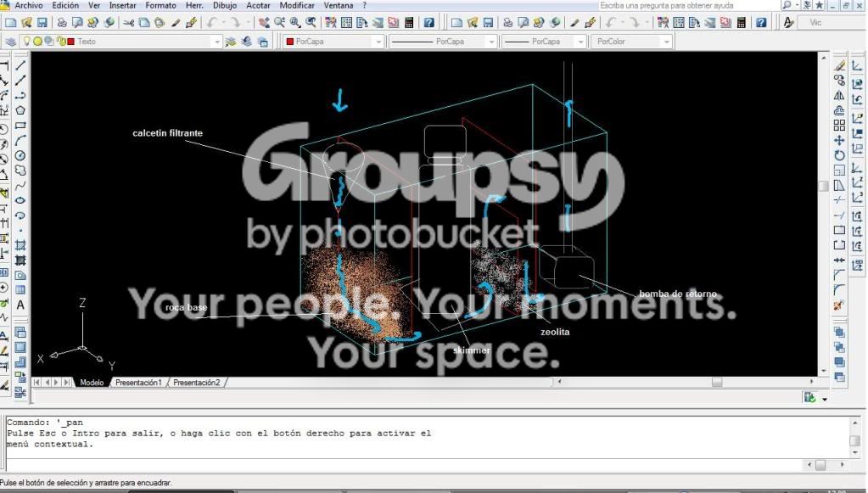Select the Arc draw tool
868x493 pixels.
[20, 141]
